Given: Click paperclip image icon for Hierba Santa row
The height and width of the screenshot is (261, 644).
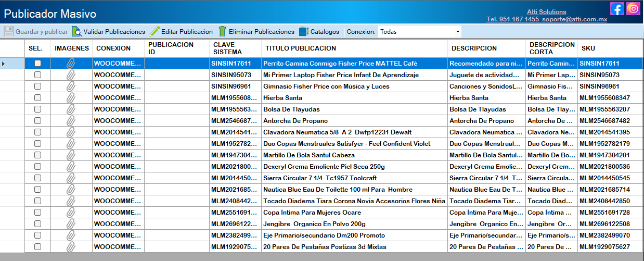Looking at the screenshot, I should (71, 98).
